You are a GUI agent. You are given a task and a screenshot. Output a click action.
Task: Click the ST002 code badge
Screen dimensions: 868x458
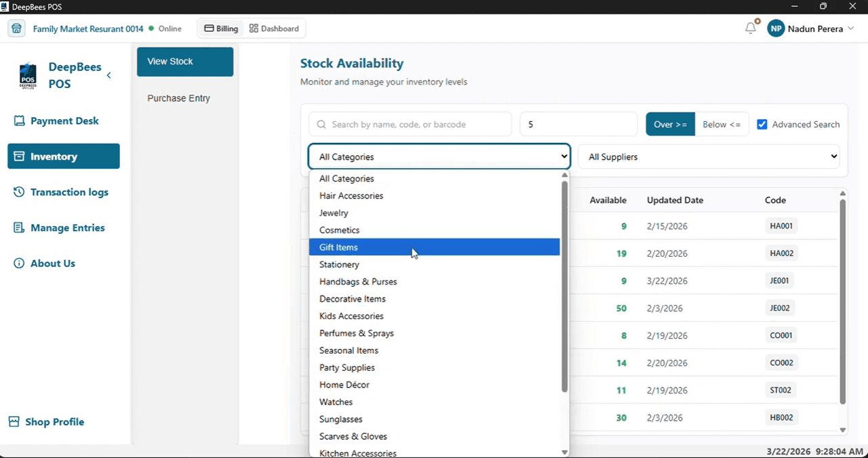781,390
